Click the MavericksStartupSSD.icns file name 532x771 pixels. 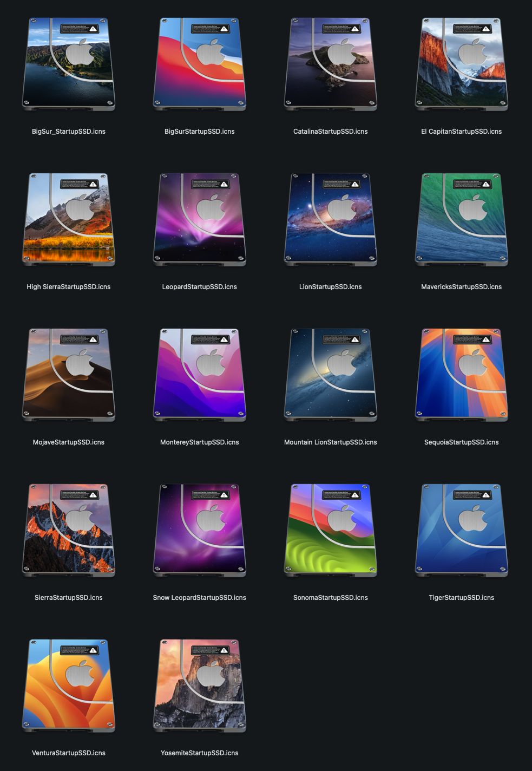462,287
